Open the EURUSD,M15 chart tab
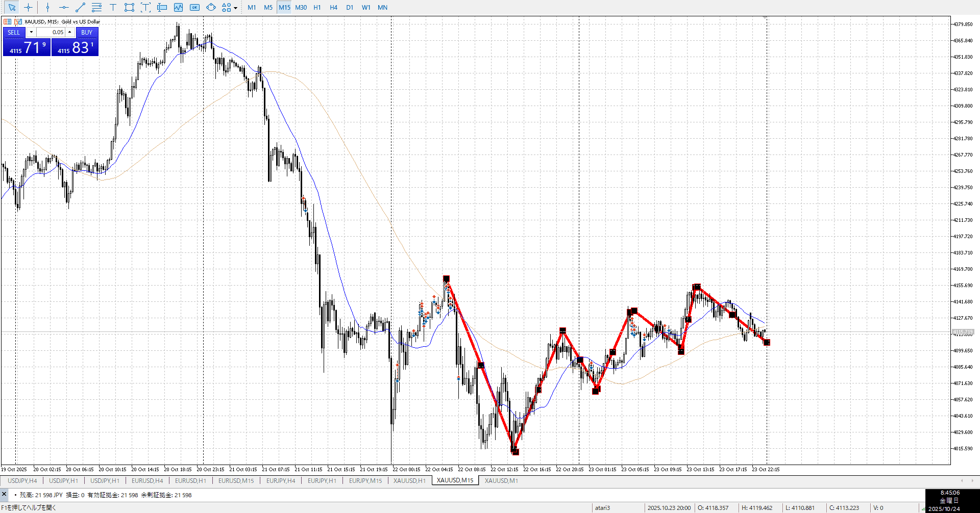 tap(236, 480)
